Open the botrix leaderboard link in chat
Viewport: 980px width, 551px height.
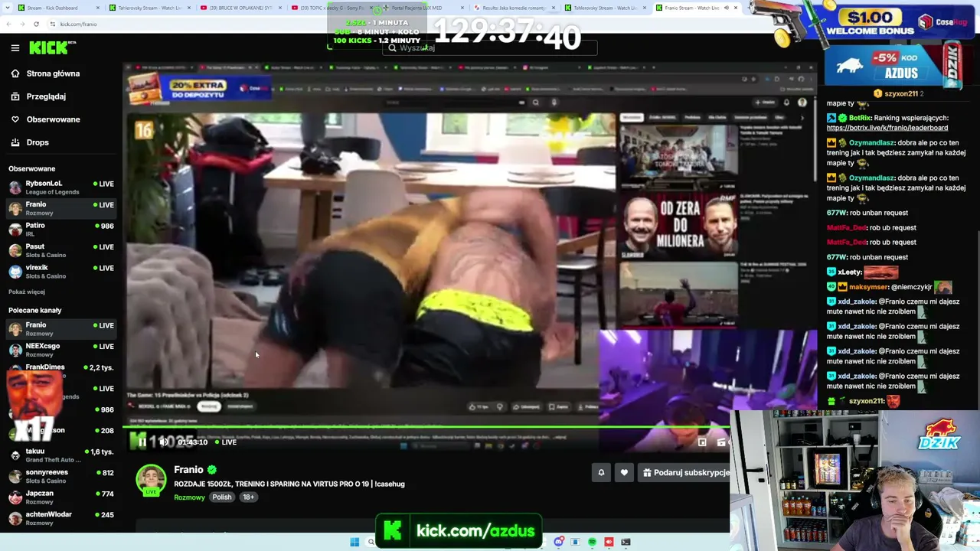[887, 128]
